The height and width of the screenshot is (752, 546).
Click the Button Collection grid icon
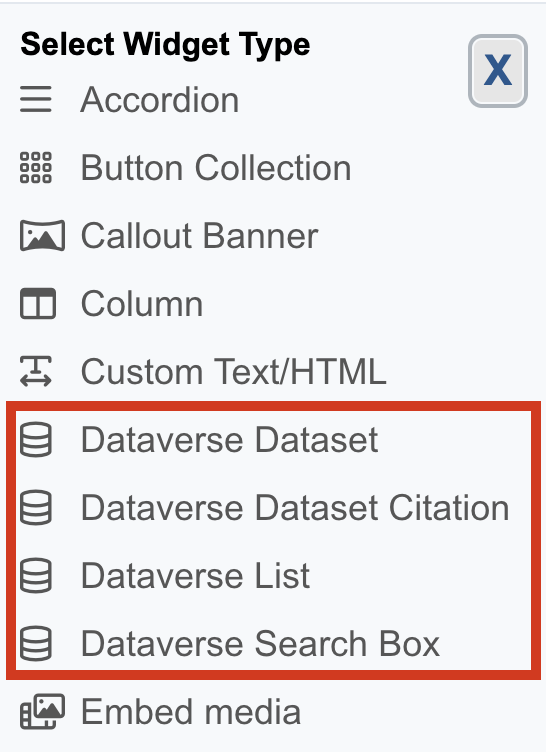point(36,167)
